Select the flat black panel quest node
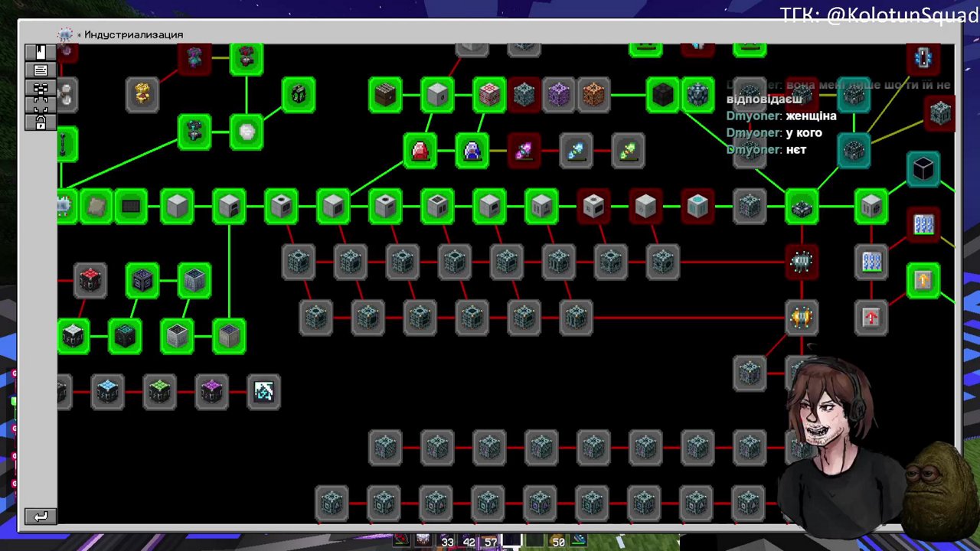This screenshot has height=551, width=980. 131,206
